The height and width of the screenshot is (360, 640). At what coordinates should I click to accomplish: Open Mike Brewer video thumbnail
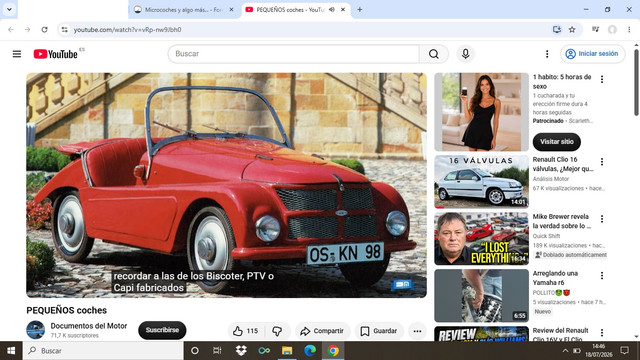[481, 238]
